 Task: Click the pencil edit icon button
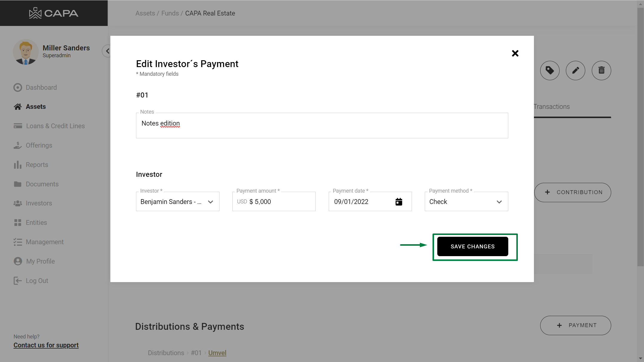tap(575, 71)
